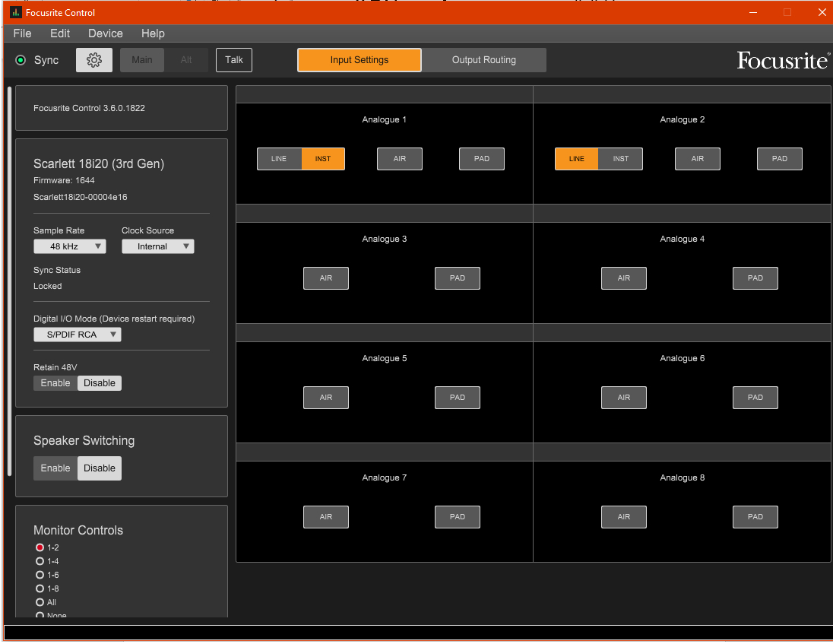Disable Speaker Switching
This screenshot has width=833, height=644.
100,468
